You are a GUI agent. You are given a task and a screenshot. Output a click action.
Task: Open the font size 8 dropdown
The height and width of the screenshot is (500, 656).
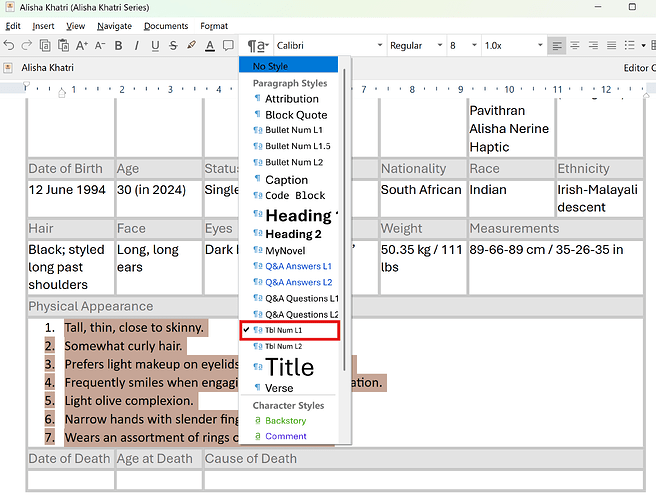pos(463,45)
